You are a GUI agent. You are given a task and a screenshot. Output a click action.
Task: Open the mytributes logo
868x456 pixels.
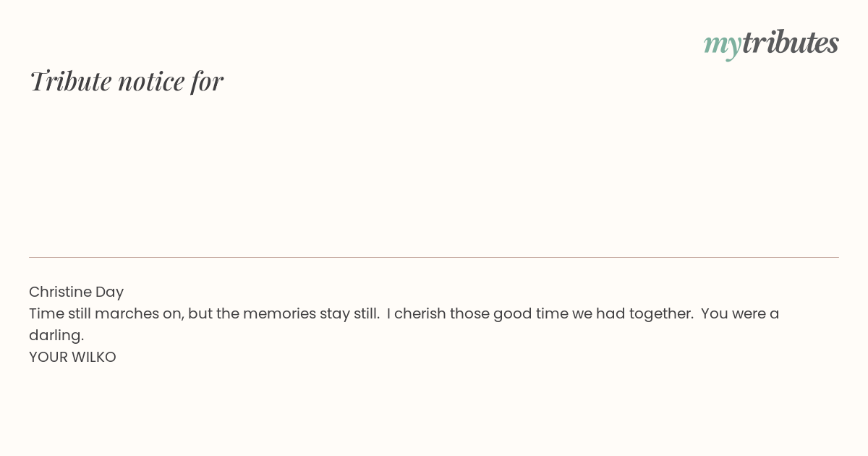[771, 43]
